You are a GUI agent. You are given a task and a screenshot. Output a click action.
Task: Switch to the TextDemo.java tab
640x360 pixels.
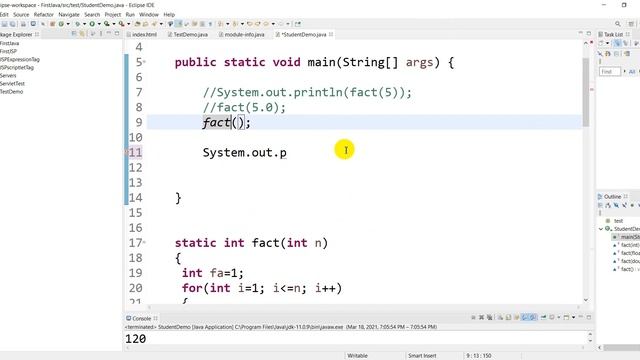(187, 35)
